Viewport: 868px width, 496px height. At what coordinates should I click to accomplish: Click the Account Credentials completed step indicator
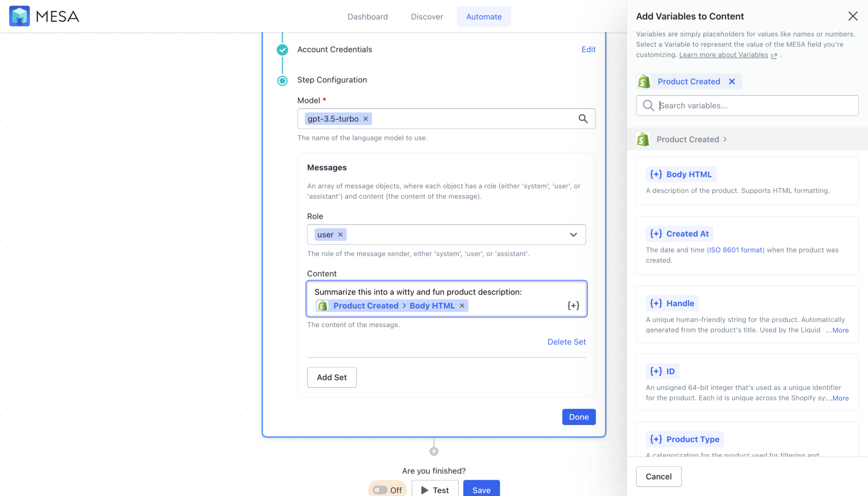pyautogui.click(x=282, y=50)
